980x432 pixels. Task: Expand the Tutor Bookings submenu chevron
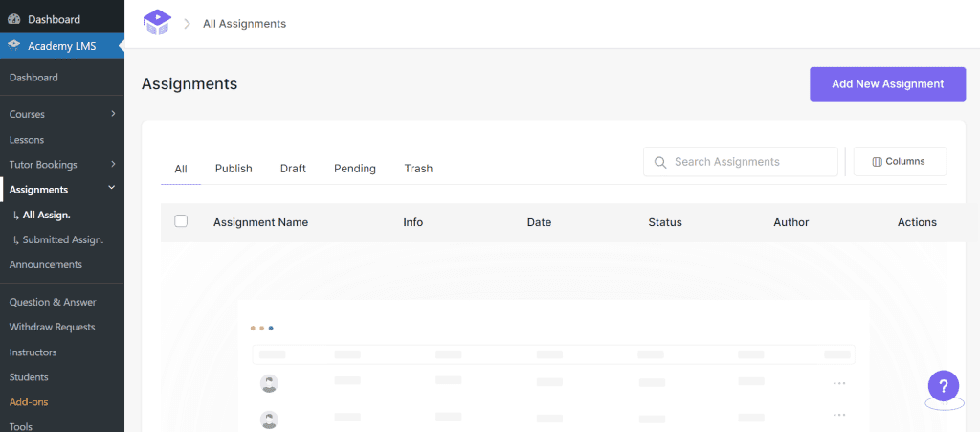pos(113,164)
